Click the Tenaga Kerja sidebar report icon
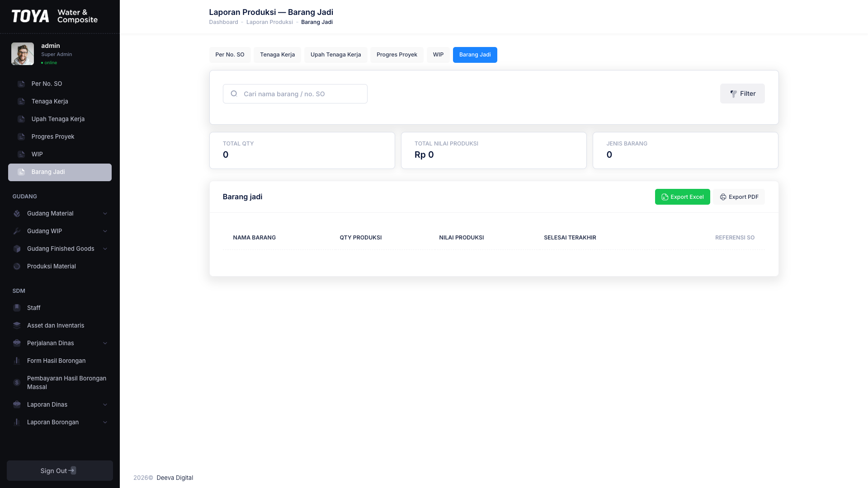868x488 pixels. pyautogui.click(x=21, y=102)
